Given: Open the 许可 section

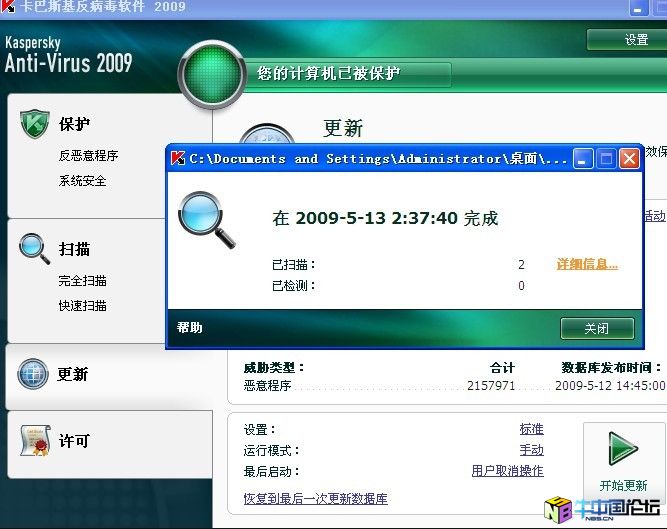Looking at the screenshot, I should point(74,441).
